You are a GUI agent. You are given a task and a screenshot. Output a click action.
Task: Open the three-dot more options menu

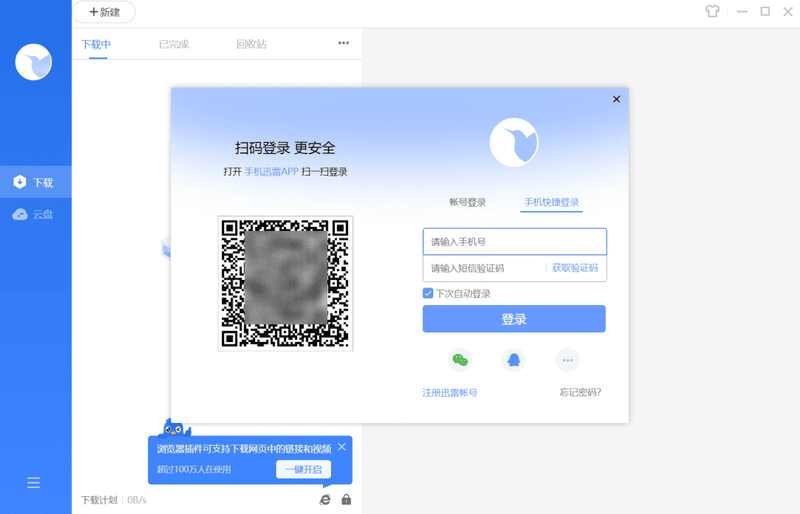pyautogui.click(x=344, y=43)
